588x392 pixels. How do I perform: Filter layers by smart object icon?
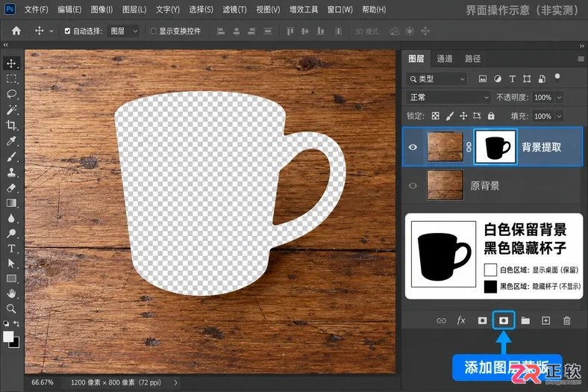542,79
